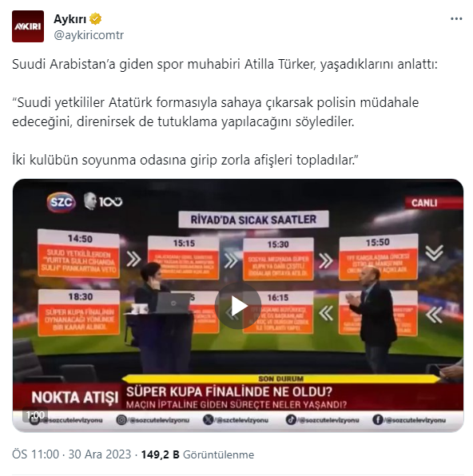Click the Instagram @sozcutelevizyonu icon
Screen dimensions: 473x476
click(x=121, y=420)
